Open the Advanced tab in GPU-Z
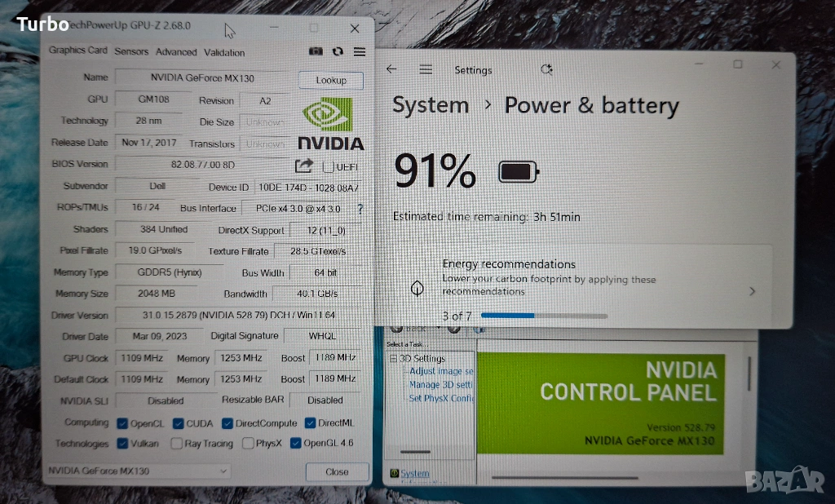Image resolution: width=835 pixels, height=504 pixels. pos(176,51)
